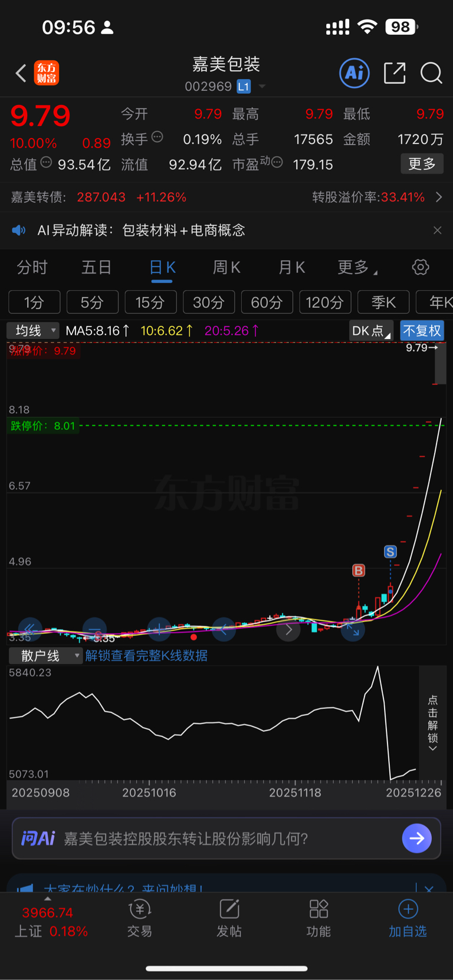This screenshot has height=980, width=453.
Task: Open 嘉美转债 convertible bond row
Action: (x=226, y=197)
